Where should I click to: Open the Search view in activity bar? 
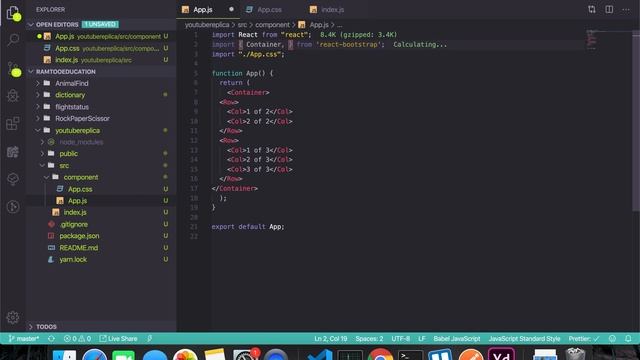(x=13, y=40)
